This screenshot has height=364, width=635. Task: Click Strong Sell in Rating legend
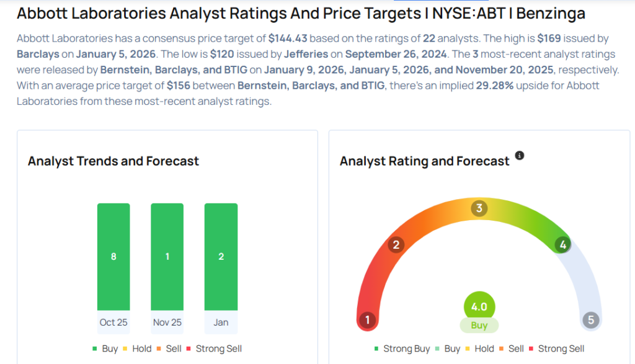pyautogui.click(x=556, y=348)
